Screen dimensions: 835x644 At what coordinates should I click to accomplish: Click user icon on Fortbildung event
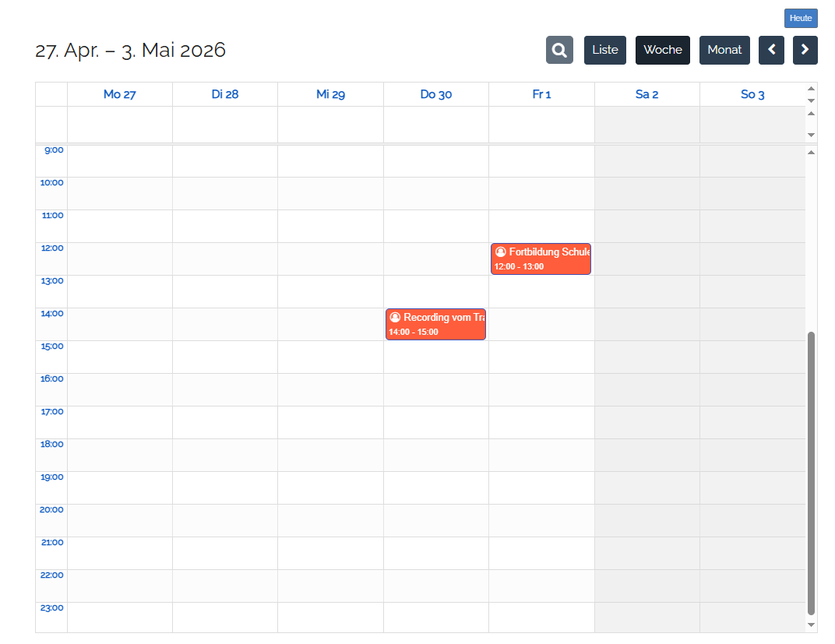(501, 252)
